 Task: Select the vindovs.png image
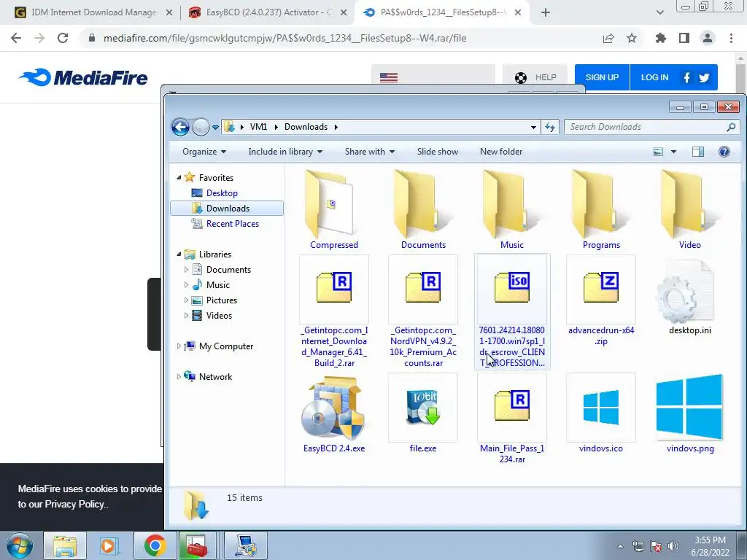click(x=690, y=413)
